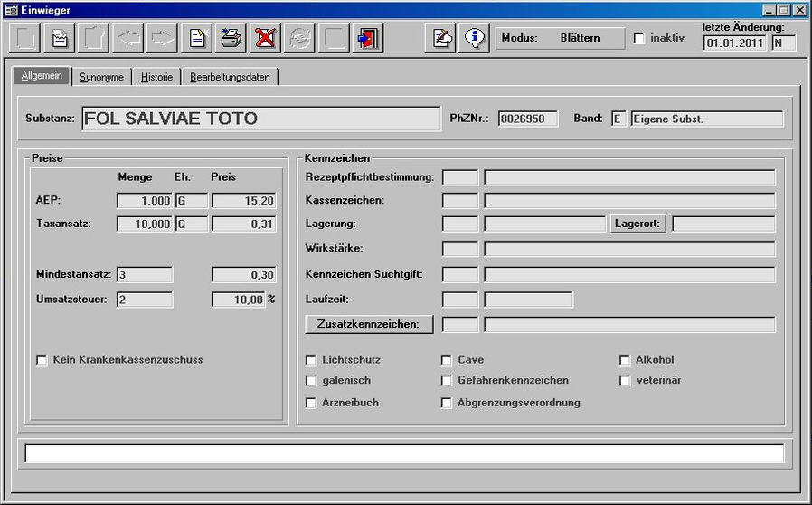The height and width of the screenshot is (505, 812).
Task: Click the Umsatzsteuer code field 2
Action: click(145, 300)
